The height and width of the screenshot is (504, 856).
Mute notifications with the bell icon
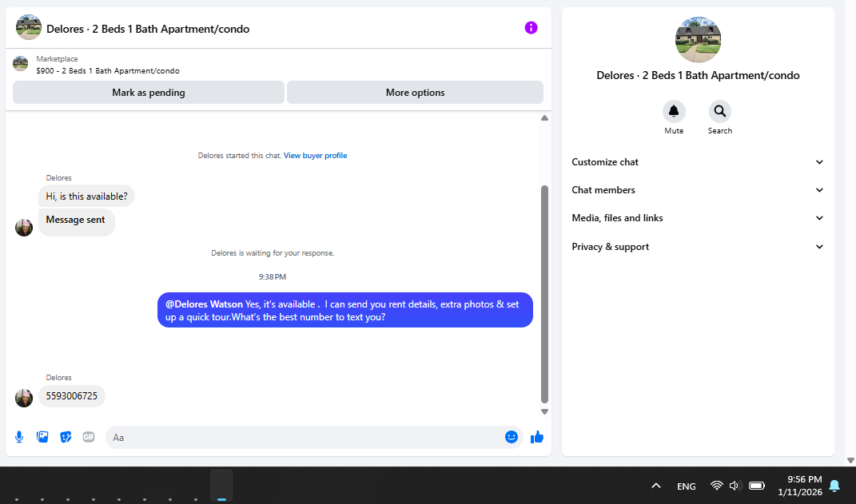[674, 111]
